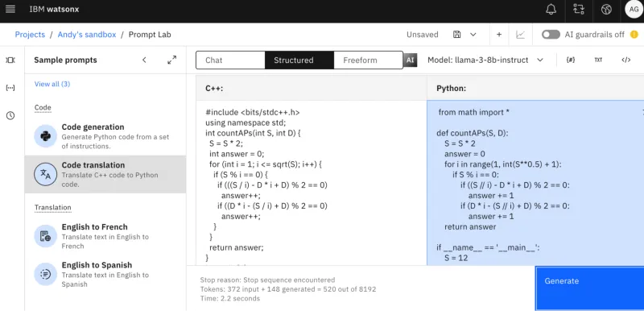The image size is (644, 311).
Task: Open the evaluation chart icon
Action: click(520, 35)
